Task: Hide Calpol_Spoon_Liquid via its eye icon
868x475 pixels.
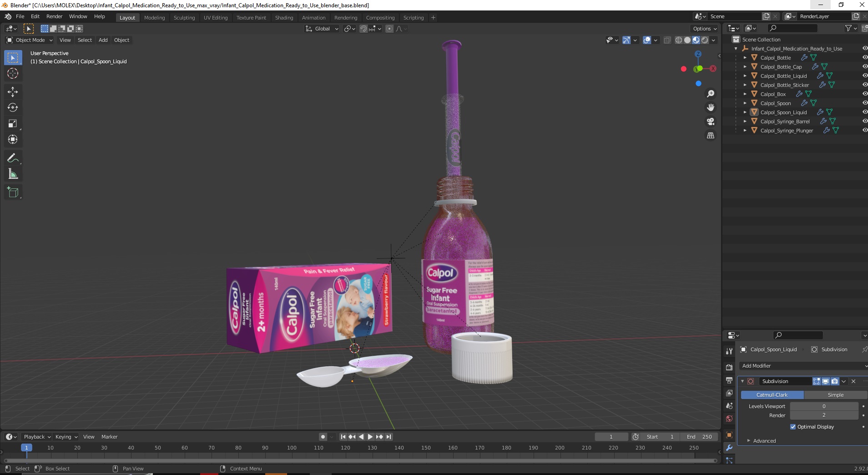Action: [864, 112]
